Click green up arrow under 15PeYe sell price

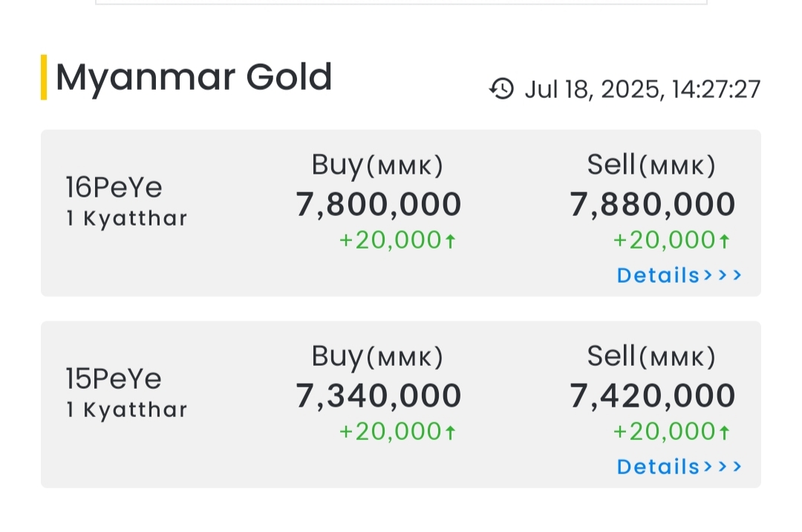click(724, 433)
